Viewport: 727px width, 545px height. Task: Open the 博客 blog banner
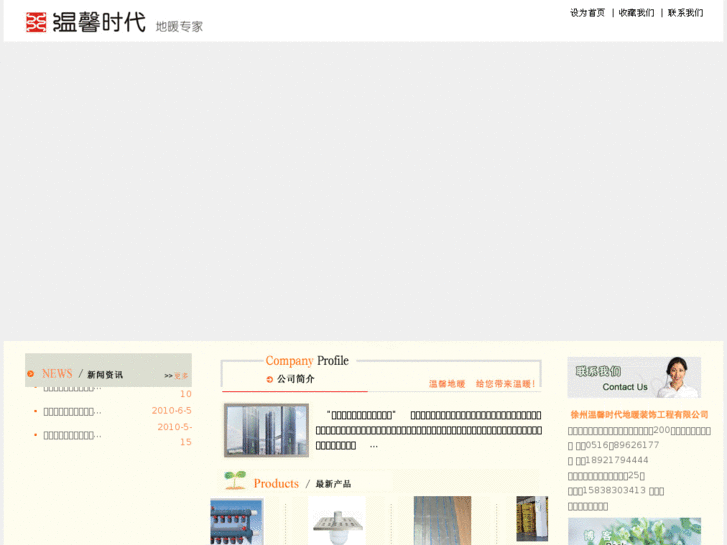coord(634,532)
